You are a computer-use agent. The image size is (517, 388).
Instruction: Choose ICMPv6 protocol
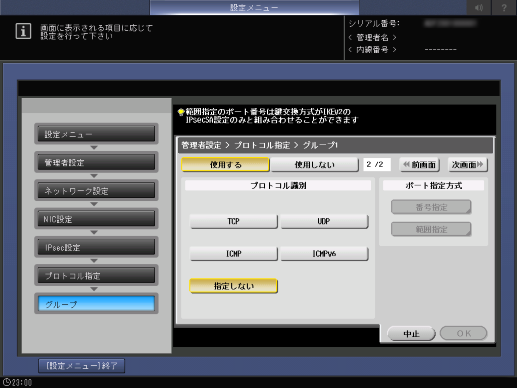point(324,254)
